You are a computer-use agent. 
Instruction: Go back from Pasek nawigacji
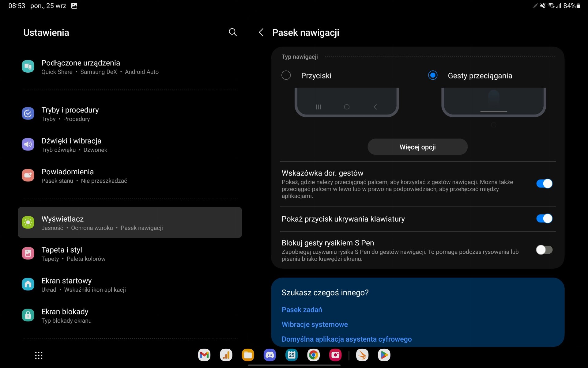tap(261, 32)
